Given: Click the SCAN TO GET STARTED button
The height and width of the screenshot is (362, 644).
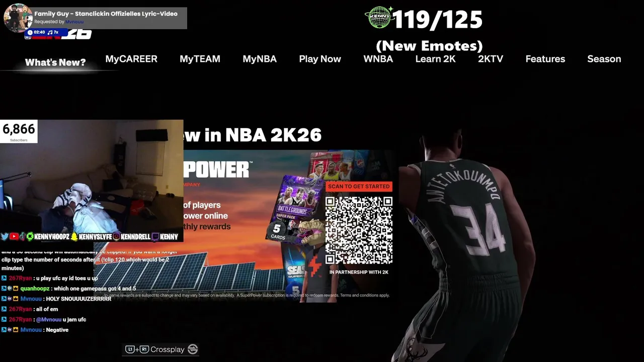Looking at the screenshot, I should point(359,187).
